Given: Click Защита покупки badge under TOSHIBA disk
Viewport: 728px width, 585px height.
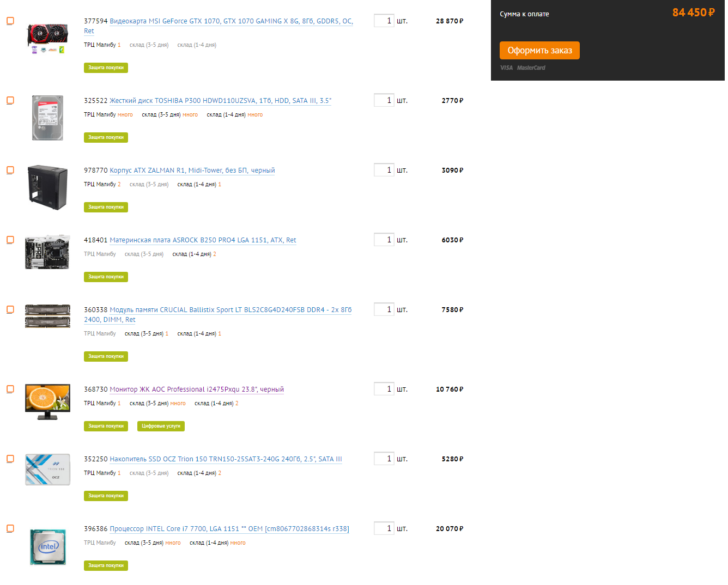Looking at the screenshot, I should (x=106, y=137).
